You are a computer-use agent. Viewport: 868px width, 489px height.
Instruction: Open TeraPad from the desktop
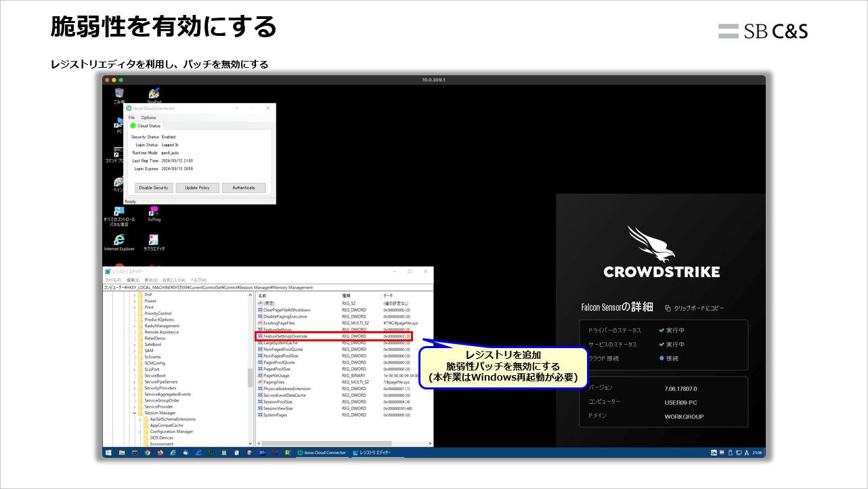point(152,91)
